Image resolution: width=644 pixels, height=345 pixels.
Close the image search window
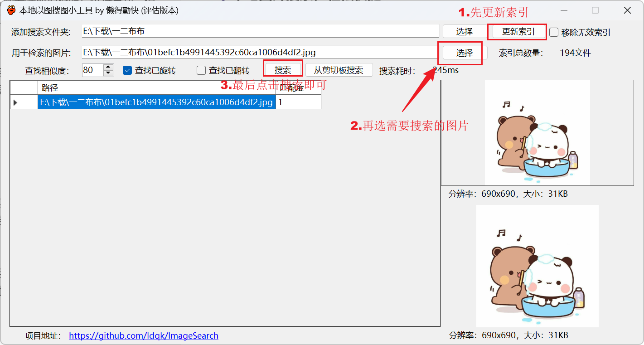(627, 10)
